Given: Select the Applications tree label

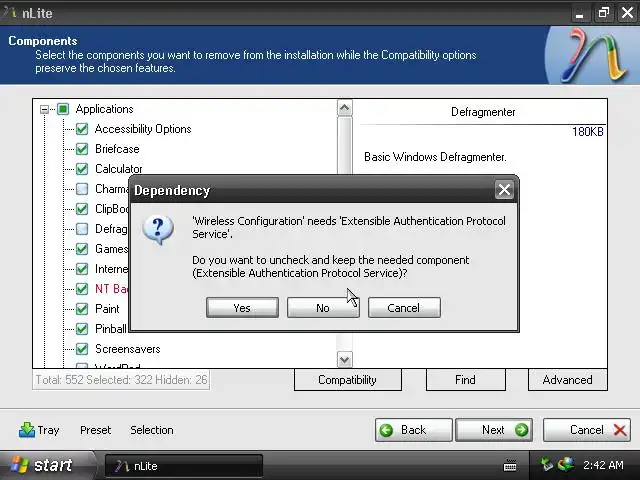Looking at the screenshot, I should click(x=104, y=109).
